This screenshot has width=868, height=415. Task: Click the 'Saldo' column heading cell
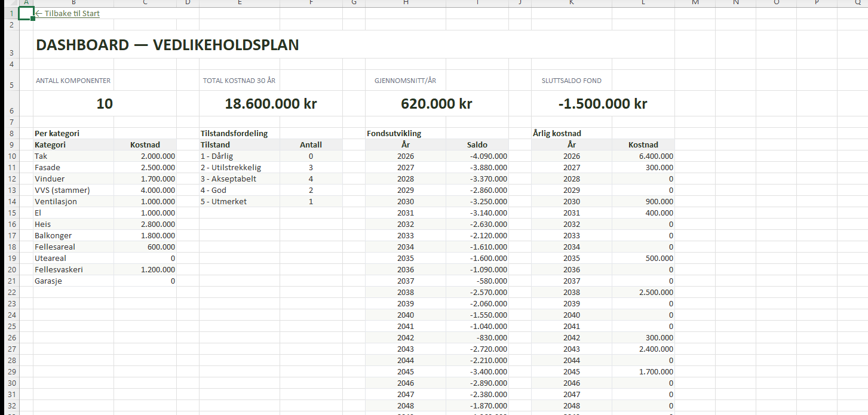[x=477, y=145]
